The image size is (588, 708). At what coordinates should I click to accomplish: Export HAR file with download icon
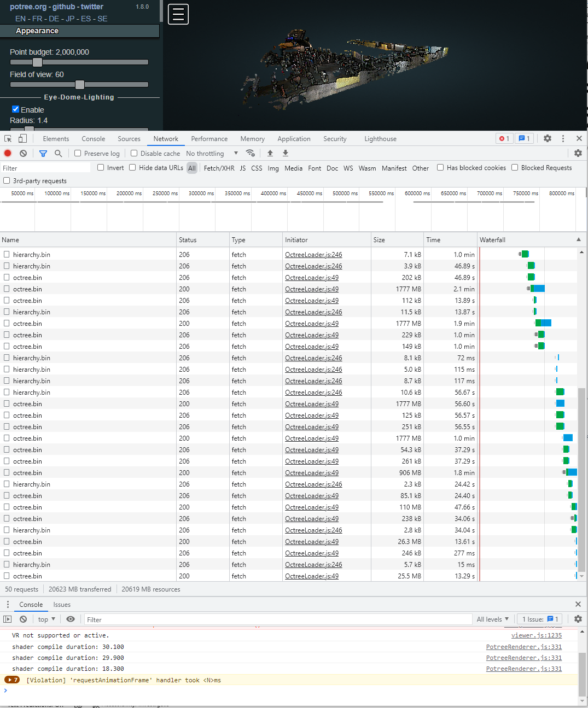pyautogui.click(x=285, y=153)
